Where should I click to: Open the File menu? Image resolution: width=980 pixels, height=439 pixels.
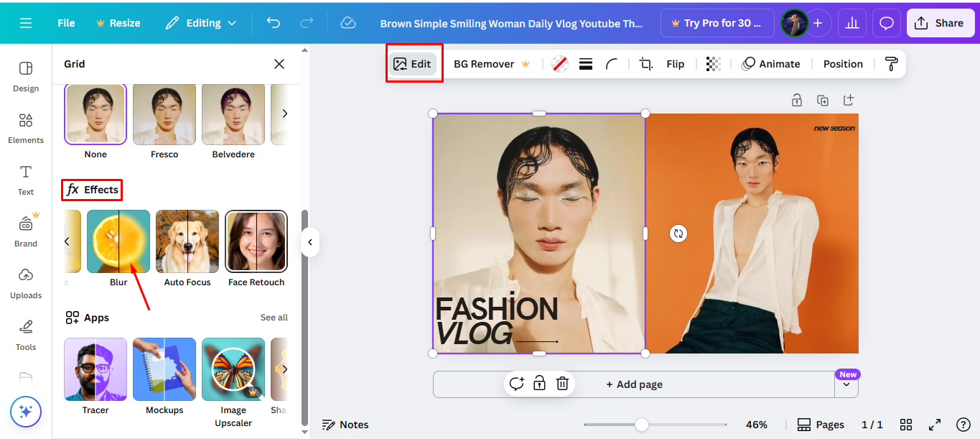click(x=65, y=22)
